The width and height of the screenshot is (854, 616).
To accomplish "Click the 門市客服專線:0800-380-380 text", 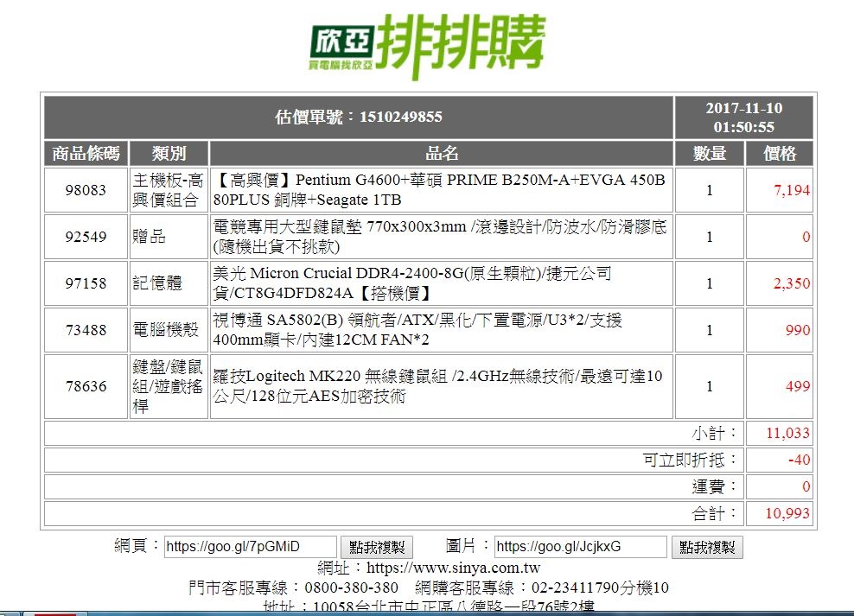I will pos(294,588).
